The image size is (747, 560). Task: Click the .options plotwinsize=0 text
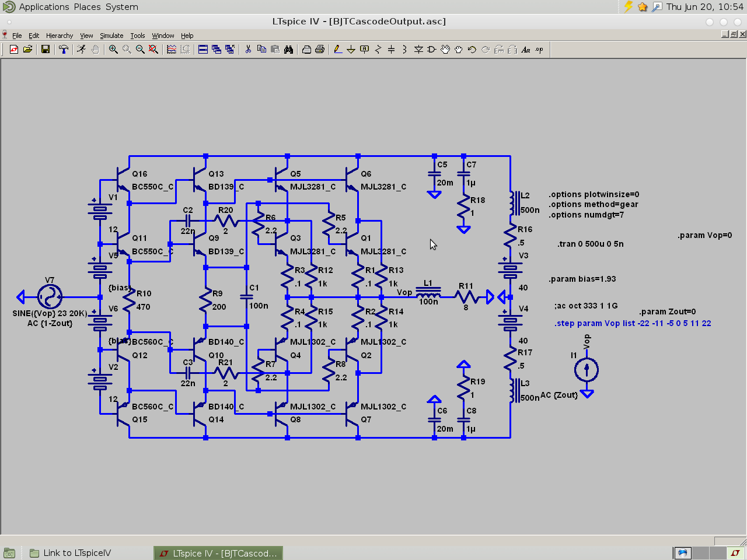point(594,194)
